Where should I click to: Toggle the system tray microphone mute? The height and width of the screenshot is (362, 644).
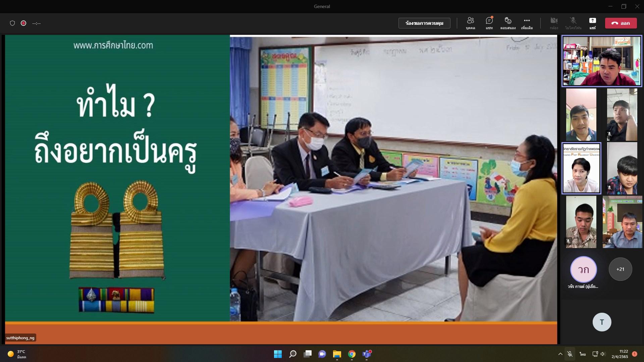[570, 354]
